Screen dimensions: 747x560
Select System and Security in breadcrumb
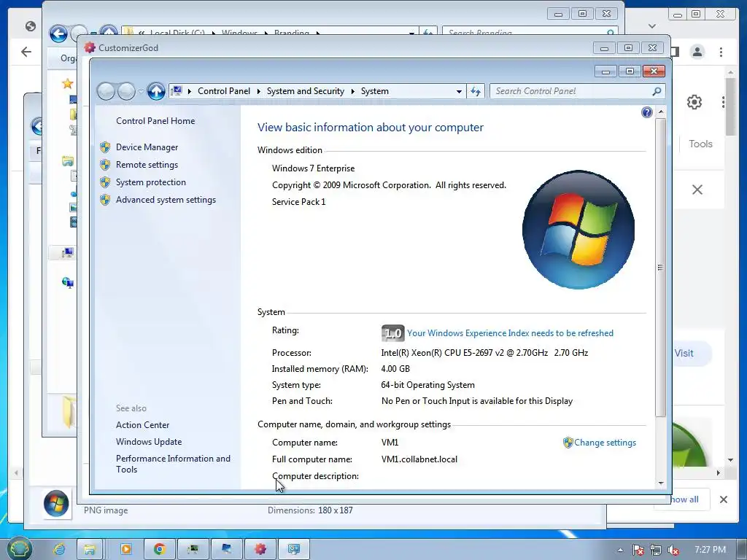click(306, 91)
